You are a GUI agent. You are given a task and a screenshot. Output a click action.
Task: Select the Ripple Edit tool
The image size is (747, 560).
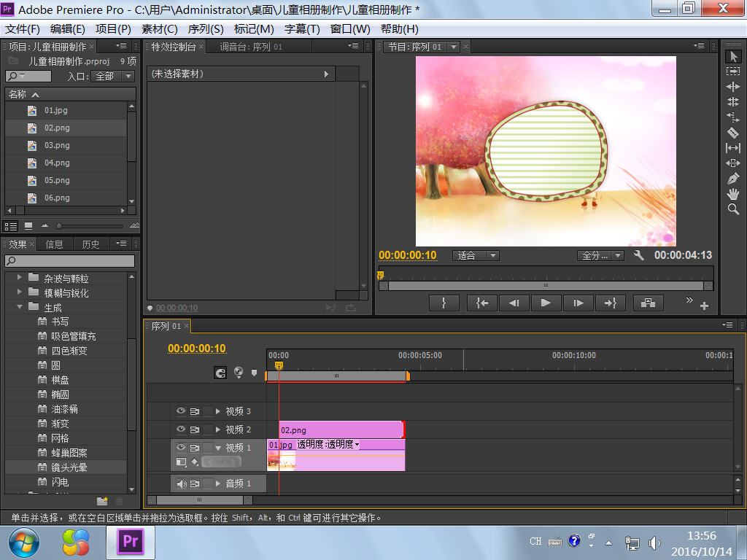point(732,86)
